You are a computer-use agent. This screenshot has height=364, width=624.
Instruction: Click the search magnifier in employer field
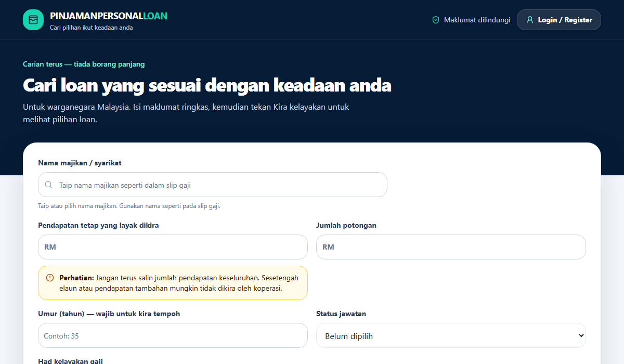(48, 185)
